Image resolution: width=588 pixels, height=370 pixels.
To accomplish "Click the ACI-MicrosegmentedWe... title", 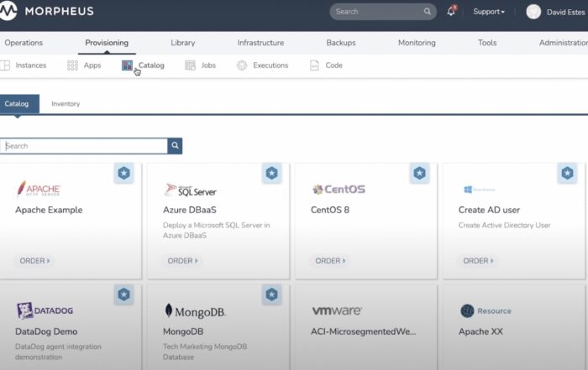I will tap(363, 331).
